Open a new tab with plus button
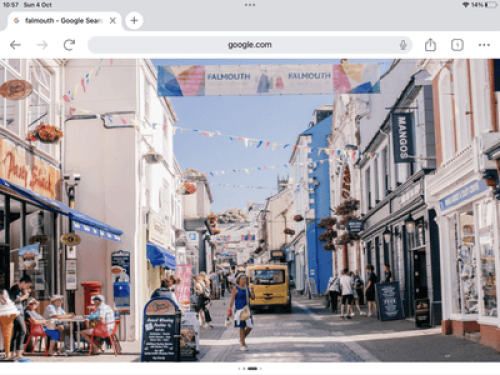Viewport: 500px width, 375px height. pos(134,21)
